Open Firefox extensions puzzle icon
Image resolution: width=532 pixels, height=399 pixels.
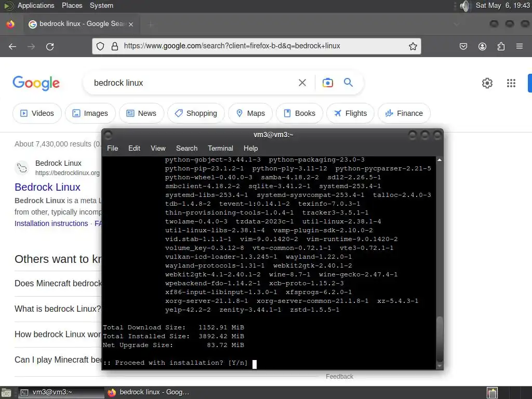pyautogui.click(x=501, y=46)
